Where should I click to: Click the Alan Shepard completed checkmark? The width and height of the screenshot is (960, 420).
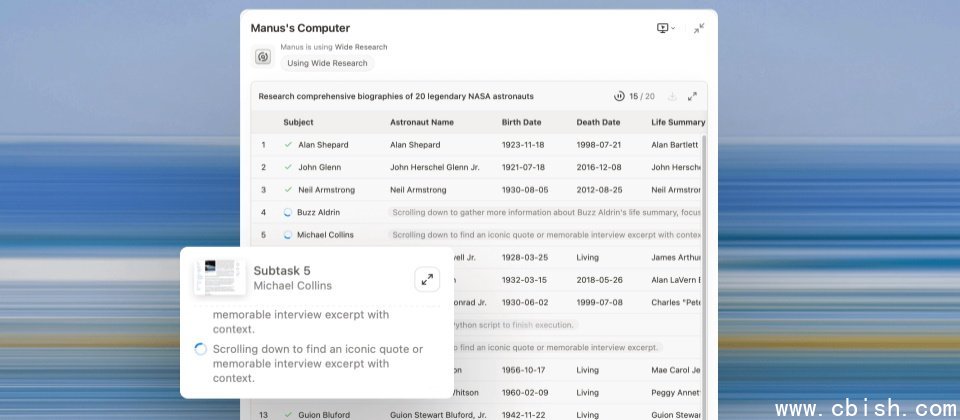click(x=288, y=145)
